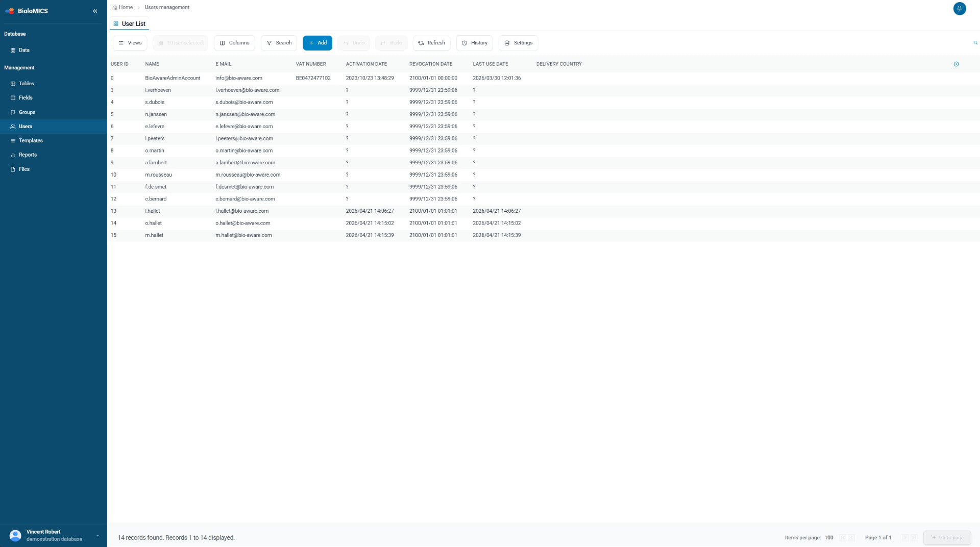Screen dimensions: 980x547
Task: Click the Redo button
Action: click(391, 43)
